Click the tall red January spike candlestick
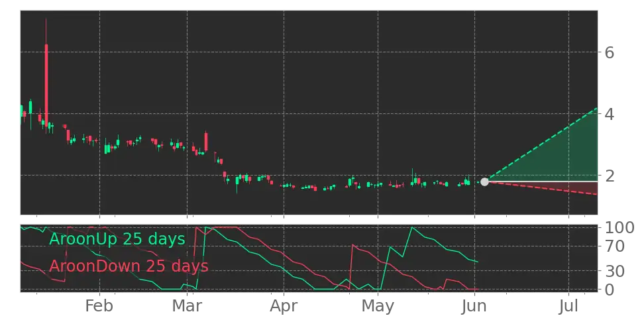Screen dimensions: 644x322 coord(46,84)
